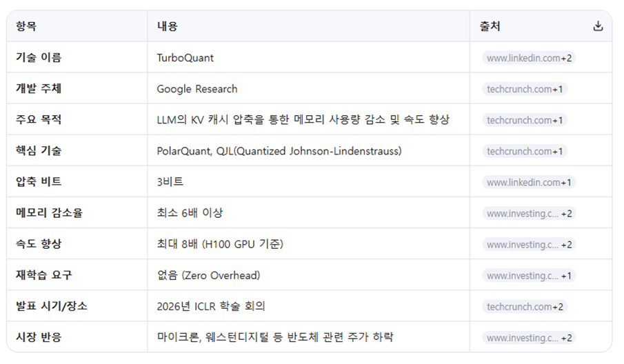Click the 마이크론, 웨스턴디지털 주가 하락 cell
This screenshot has width=624, height=364.
[x=275, y=337]
